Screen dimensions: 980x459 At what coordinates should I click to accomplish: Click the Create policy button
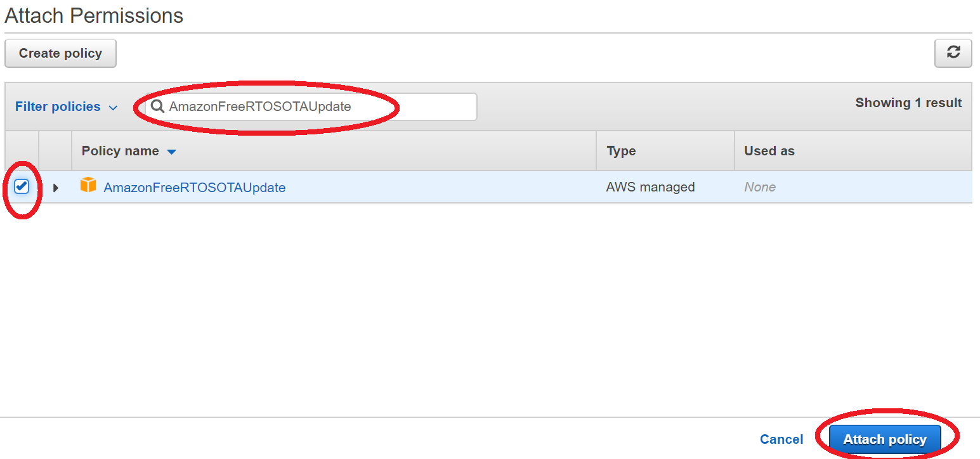(x=60, y=53)
